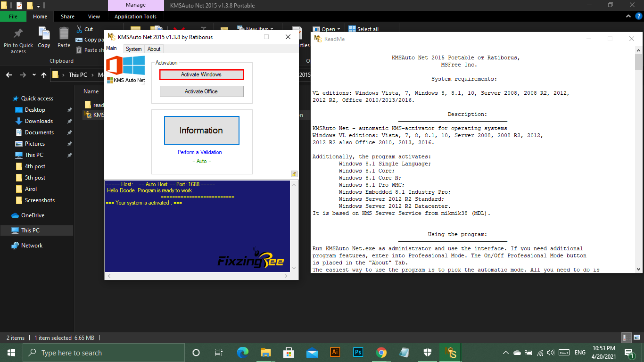
Task: Open Adobe Photoshop from the taskbar
Action: point(358,353)
